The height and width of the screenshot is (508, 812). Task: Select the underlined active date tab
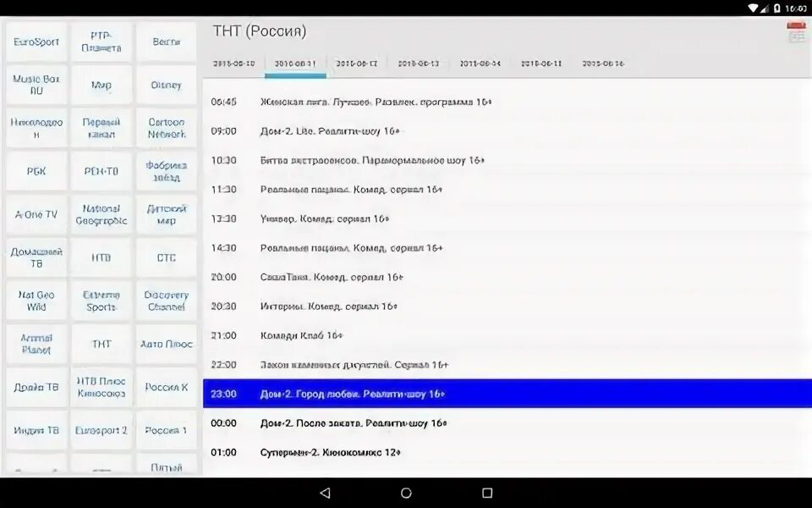click(x=295, y=63)
